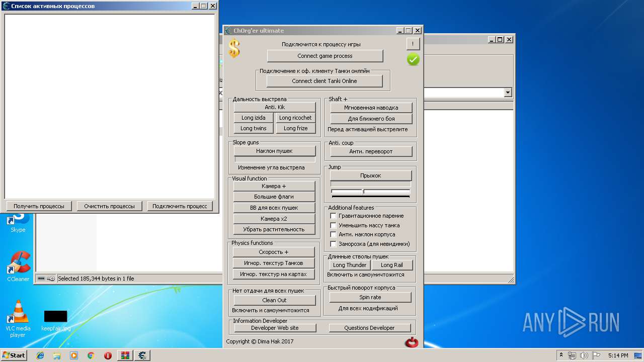The image size is (644, 362).
Task: Open Developer Web site
Action: [275, 328]
